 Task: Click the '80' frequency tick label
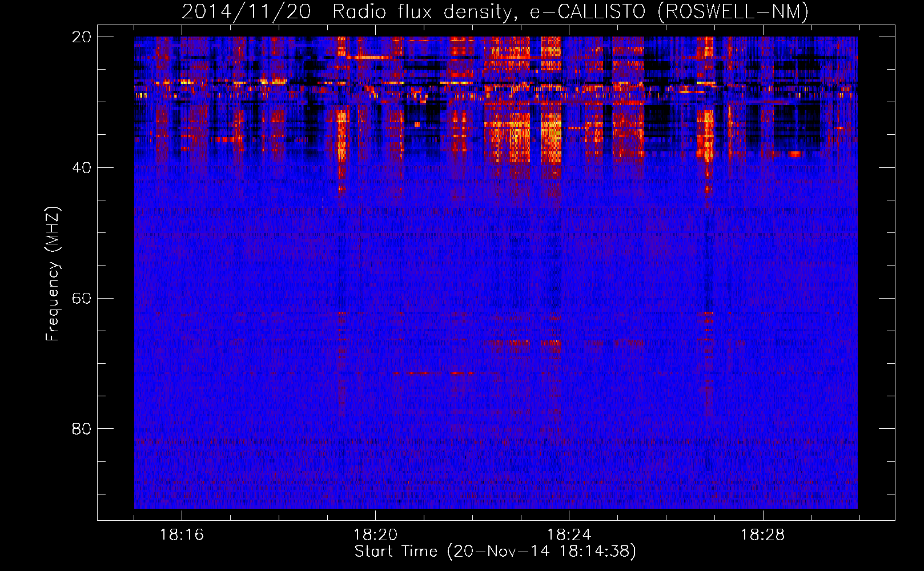[x=82, y=429]
